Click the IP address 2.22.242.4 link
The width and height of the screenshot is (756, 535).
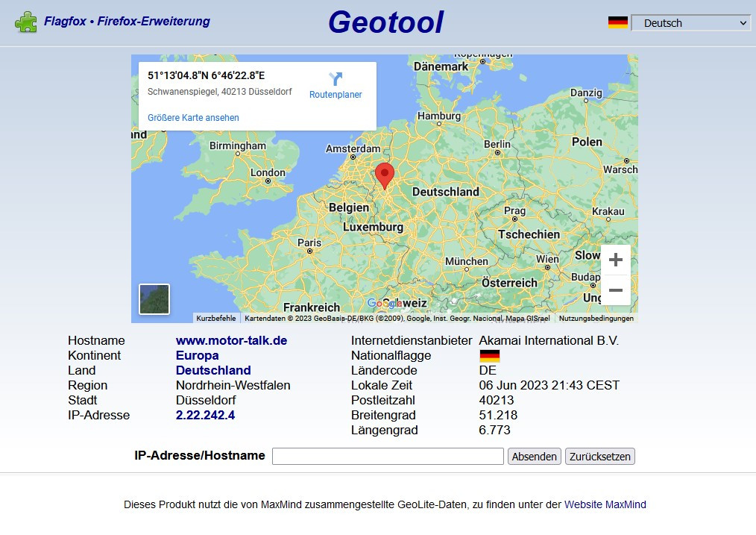(x=205, y=416)
